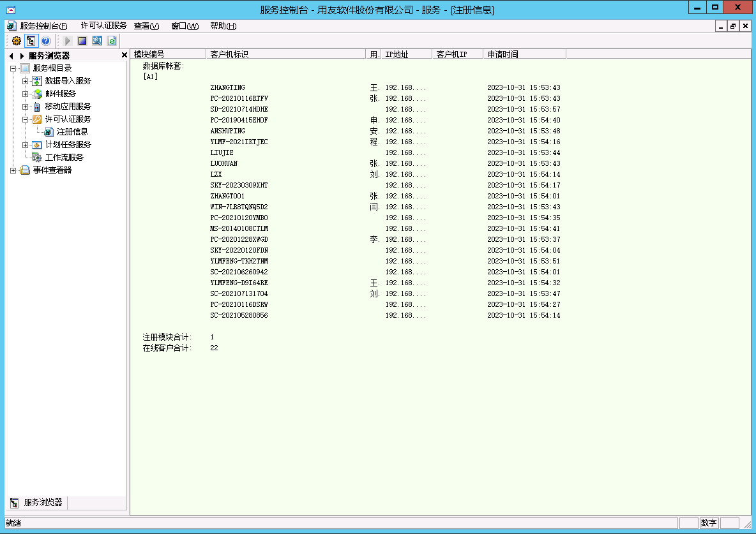Open the 窗口(W) menu
Screen dimensions: 756x534
(185, 26)
